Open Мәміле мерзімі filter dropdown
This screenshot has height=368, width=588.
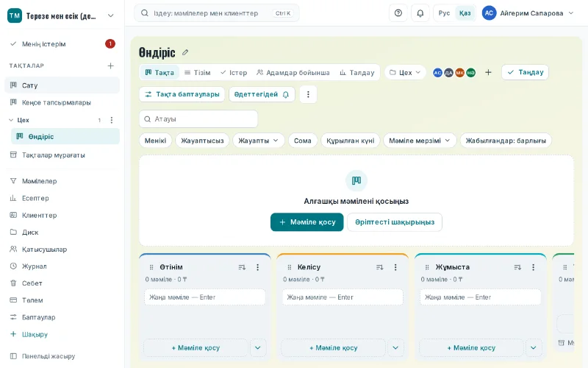420,141
